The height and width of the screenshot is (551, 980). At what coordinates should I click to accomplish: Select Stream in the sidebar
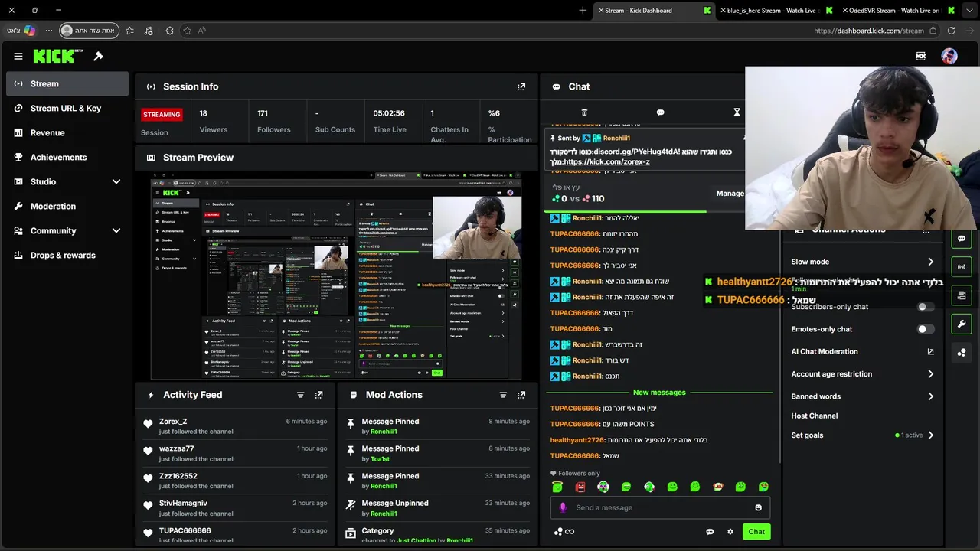coord(67,83)
